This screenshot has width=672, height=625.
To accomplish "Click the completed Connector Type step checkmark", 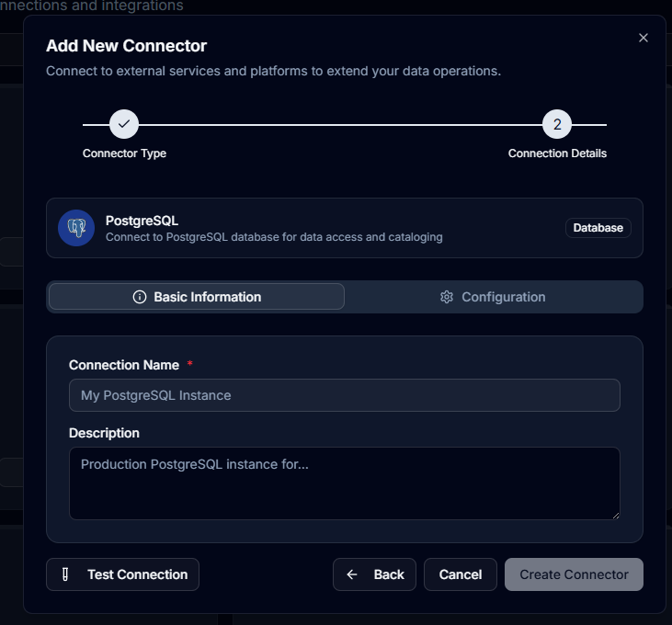I will point(124,124).
